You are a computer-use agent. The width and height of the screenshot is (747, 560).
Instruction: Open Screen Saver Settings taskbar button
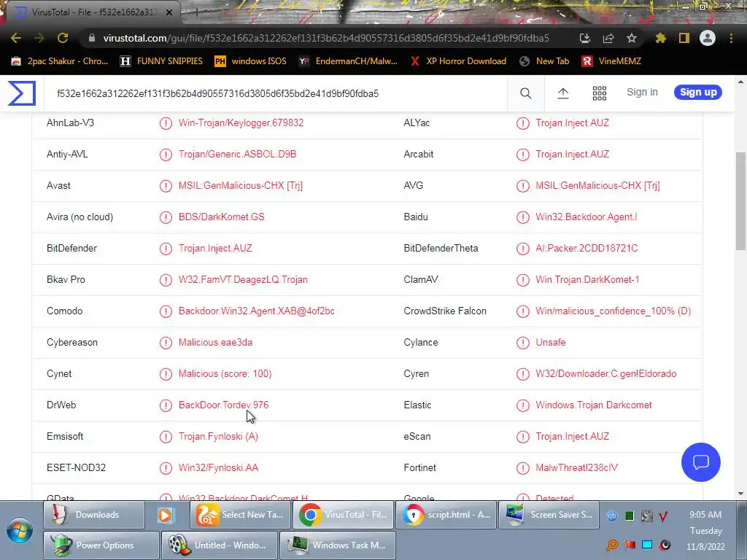coord(549,515)
